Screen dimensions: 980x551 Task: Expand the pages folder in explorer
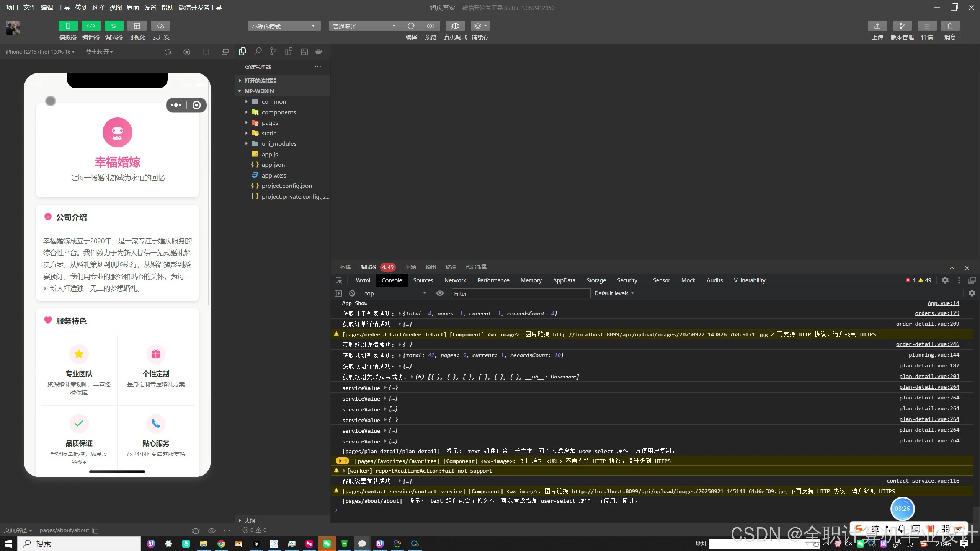[x=269, y=123]
